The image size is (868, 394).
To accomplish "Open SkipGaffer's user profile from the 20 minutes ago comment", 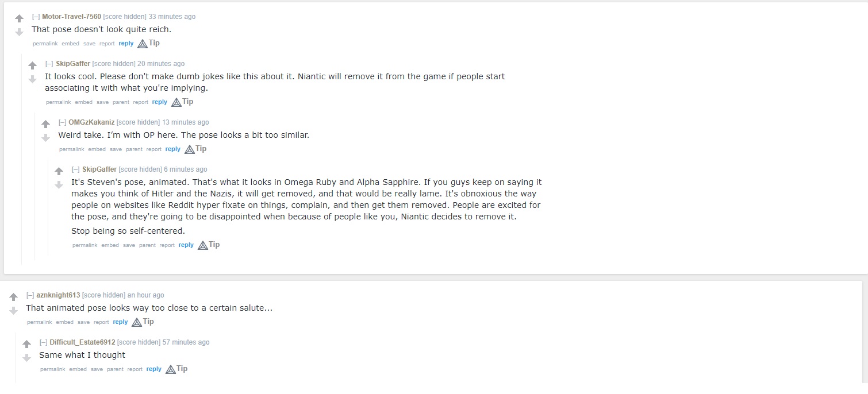I will (x=73, y=64).
